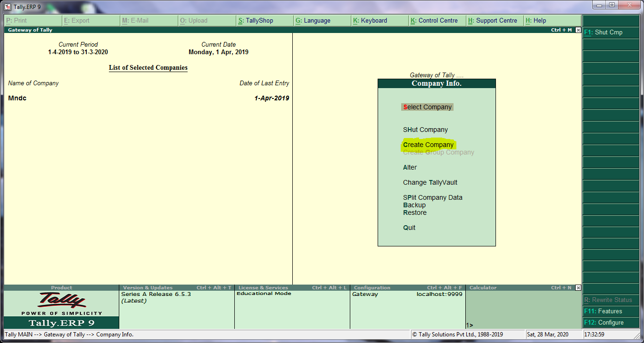Screen dimensions: 644x343
Task: Click the Company Info. menu title
Action: 437,83
